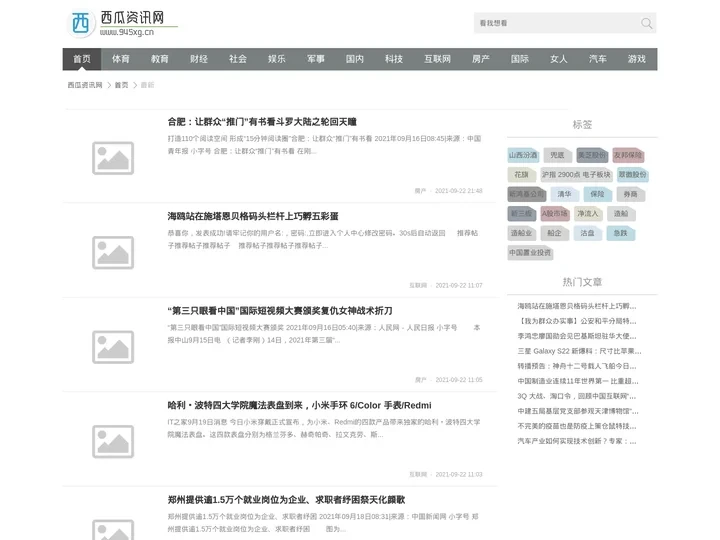Screen dimensions: 720x540
Task: Select the 汽车 navigation tab
Action: pos(598,59)
